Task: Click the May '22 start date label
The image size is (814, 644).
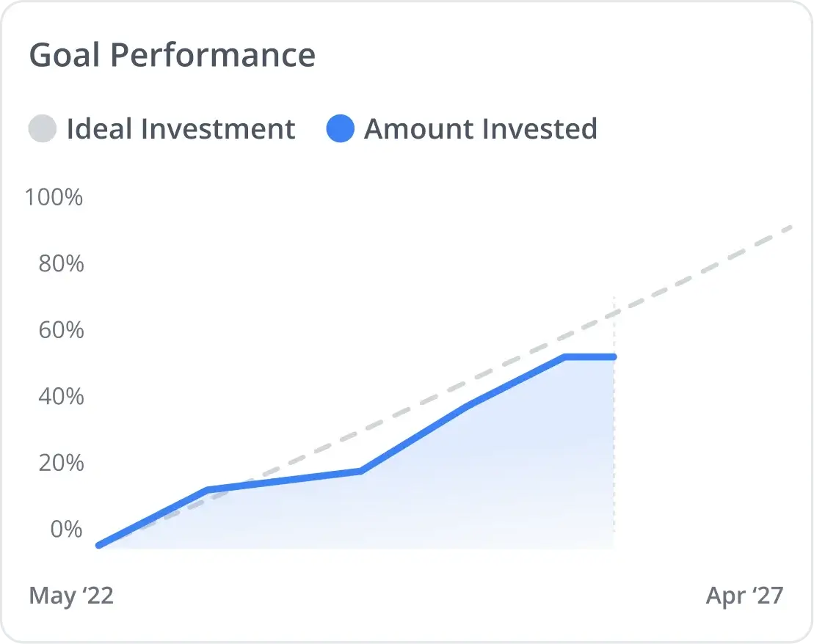Action: click(71, 596)
